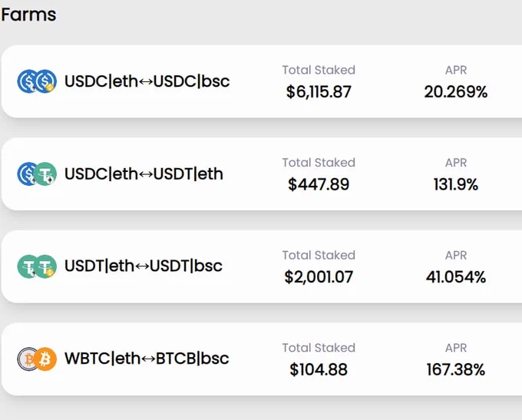Click the USDC coin icon in USDC|eth↔USDT|eth farm
Screen dimensions: 522x420
tap(27, 174)
